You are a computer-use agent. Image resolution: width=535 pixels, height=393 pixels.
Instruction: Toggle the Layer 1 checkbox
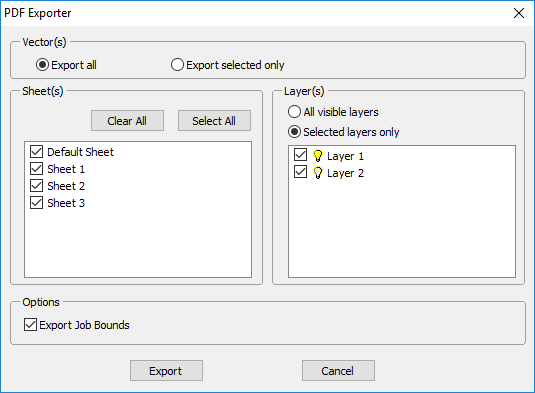tap(300, 155)
